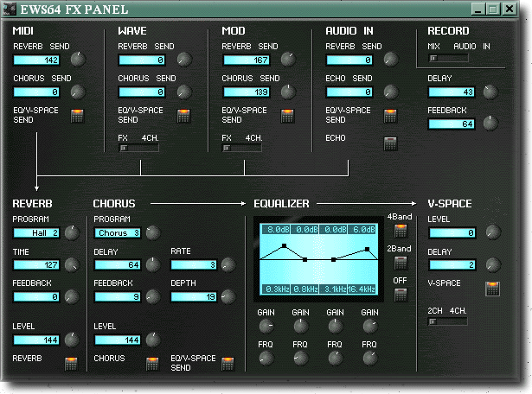Image resolution: width=532 pixels, height=394 pixels.
Task: Toggle MOD EQ/V-Space Send button
Action: 287,116
